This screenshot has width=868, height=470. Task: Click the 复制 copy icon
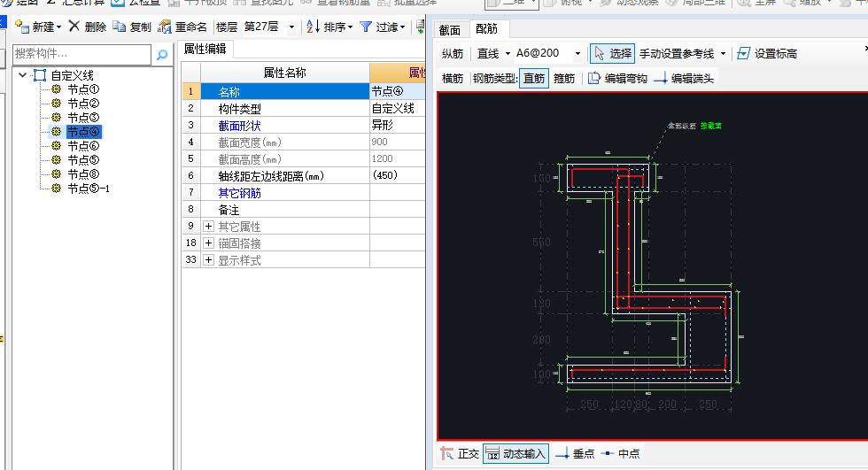point(119,26)
